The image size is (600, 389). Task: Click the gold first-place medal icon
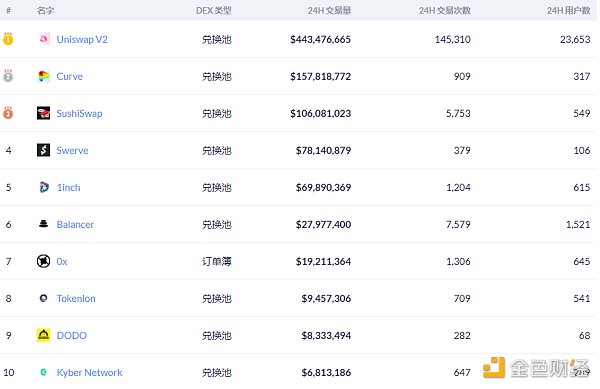point(8,39)
